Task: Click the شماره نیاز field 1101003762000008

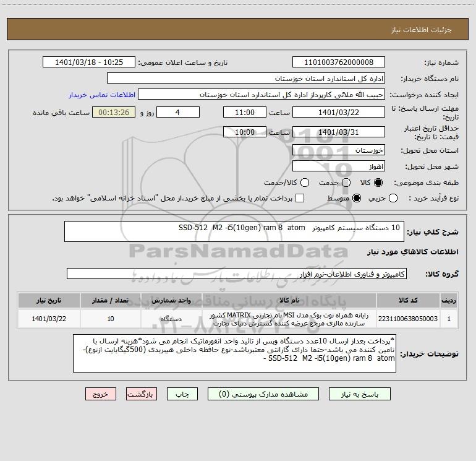Action: 339,62
